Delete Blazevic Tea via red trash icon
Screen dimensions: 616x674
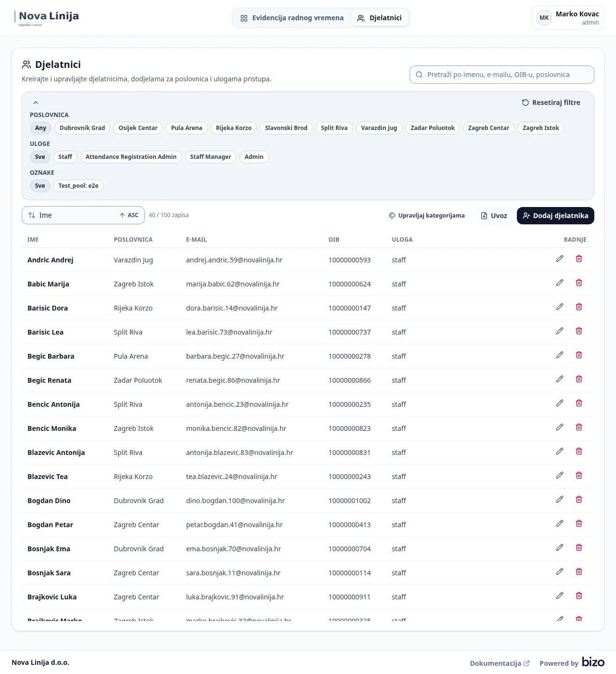tap(579, 475)
